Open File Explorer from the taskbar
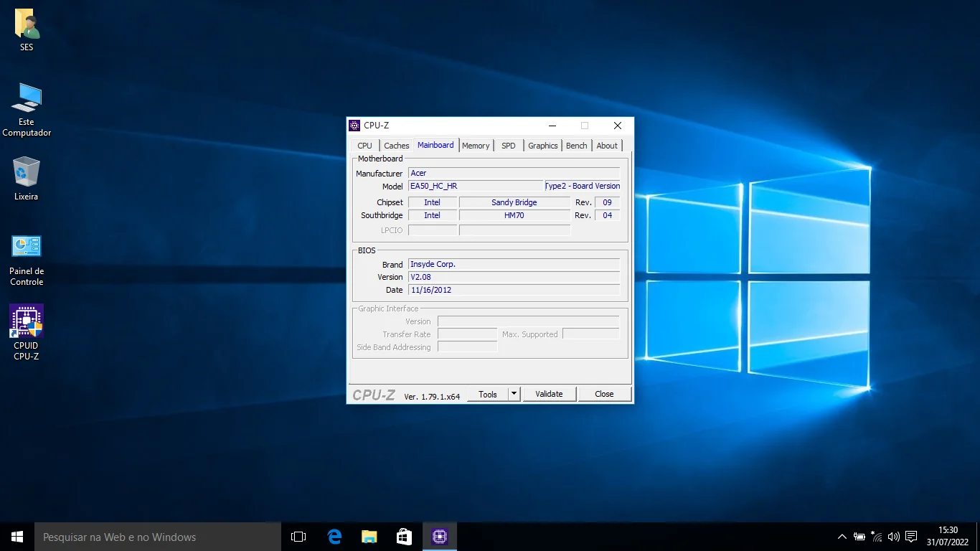Viewport: 980px width, 551px height. [369, 537]
